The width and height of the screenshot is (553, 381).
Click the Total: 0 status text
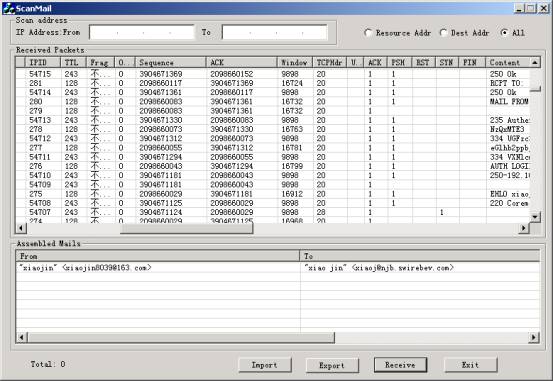[48, 364]
